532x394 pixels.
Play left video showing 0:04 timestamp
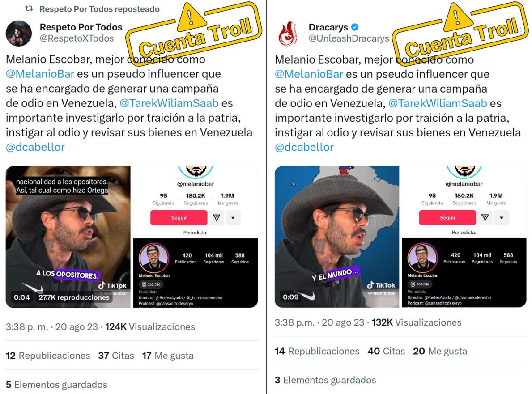point(68,237)
